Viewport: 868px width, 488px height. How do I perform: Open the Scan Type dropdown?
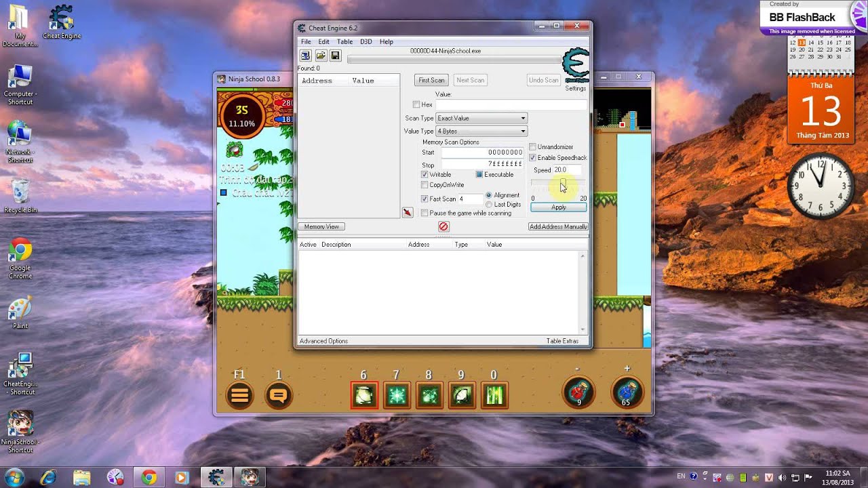point(481,118)
